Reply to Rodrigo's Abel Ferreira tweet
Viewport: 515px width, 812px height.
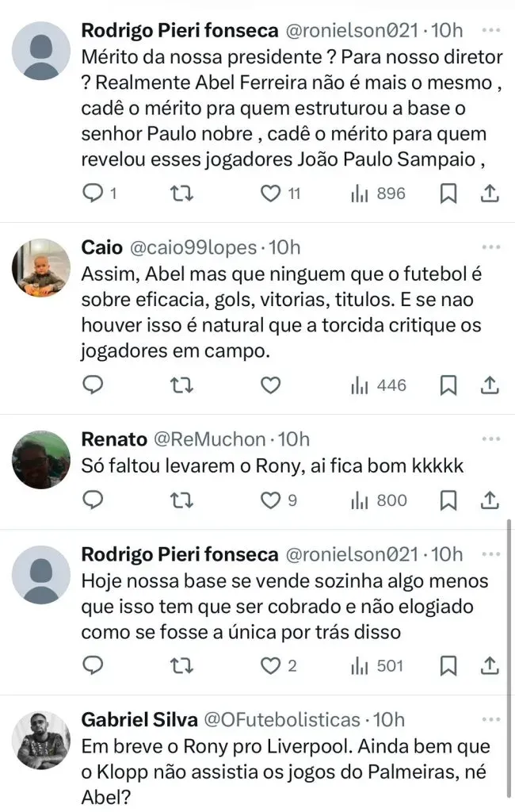(93, 193)
